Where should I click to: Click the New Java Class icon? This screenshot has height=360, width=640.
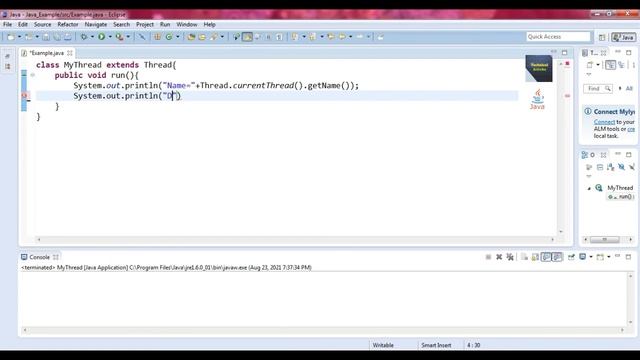[x=169, y=37]
